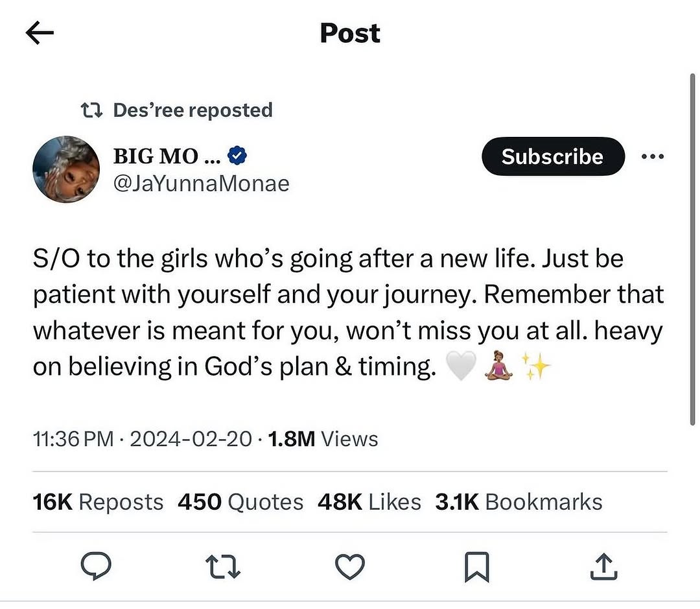Viewport: 700px width, 609px height.
Task: Bookmark the post with bookmark icon
Action: click(477, 567)
